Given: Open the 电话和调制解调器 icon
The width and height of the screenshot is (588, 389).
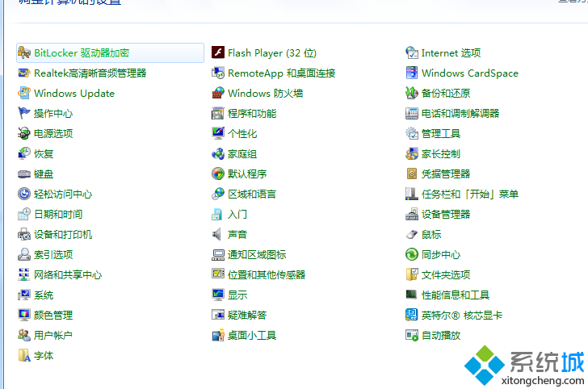Looking at the screenshot, I should [412, 113].
